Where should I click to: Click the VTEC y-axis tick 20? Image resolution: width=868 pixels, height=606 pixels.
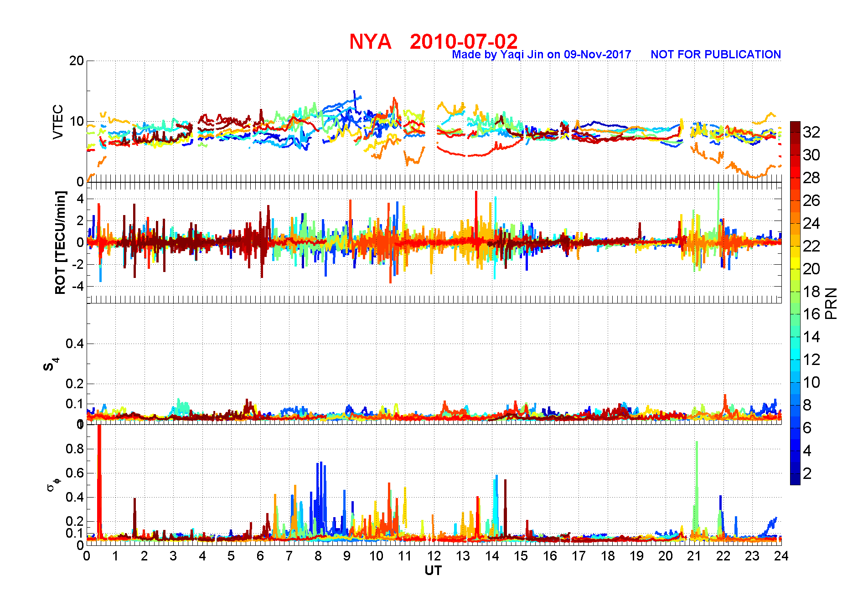77,61
